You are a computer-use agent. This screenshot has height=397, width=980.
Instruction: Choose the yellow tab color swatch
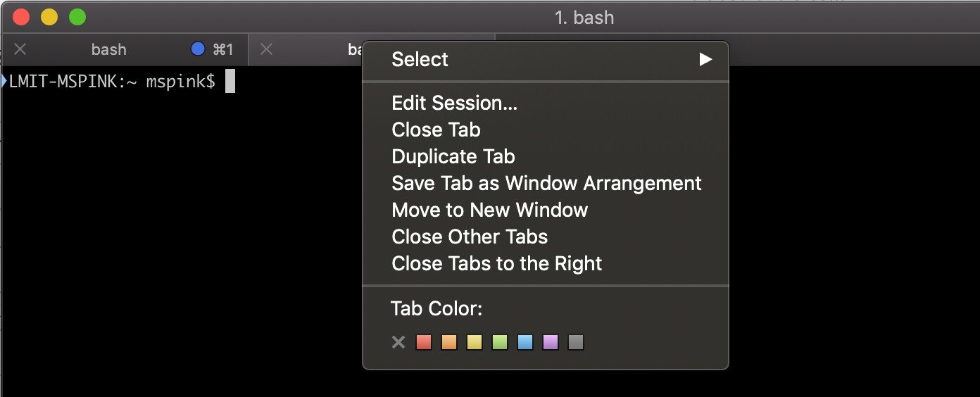pyautogui.click(x=475, y=343)
